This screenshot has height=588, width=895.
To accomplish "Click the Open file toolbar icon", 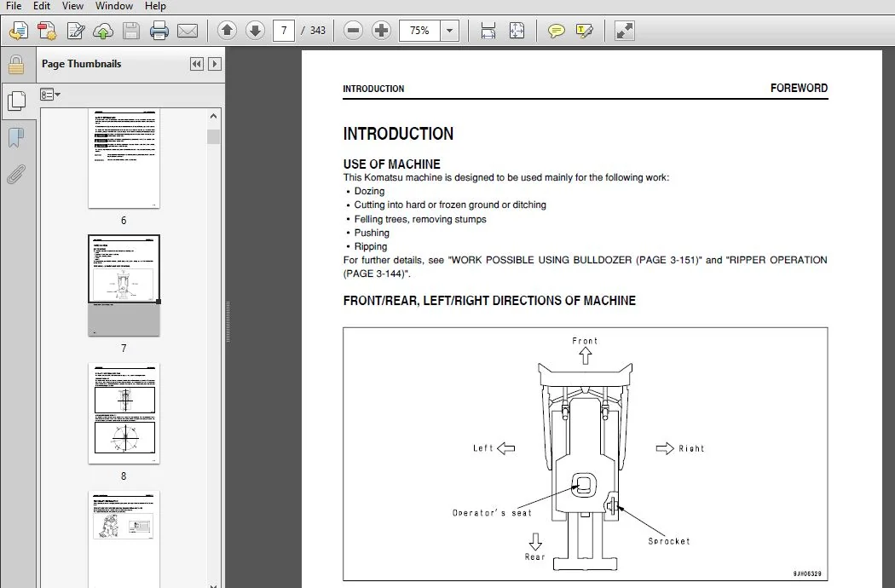I will click(19, 31).
